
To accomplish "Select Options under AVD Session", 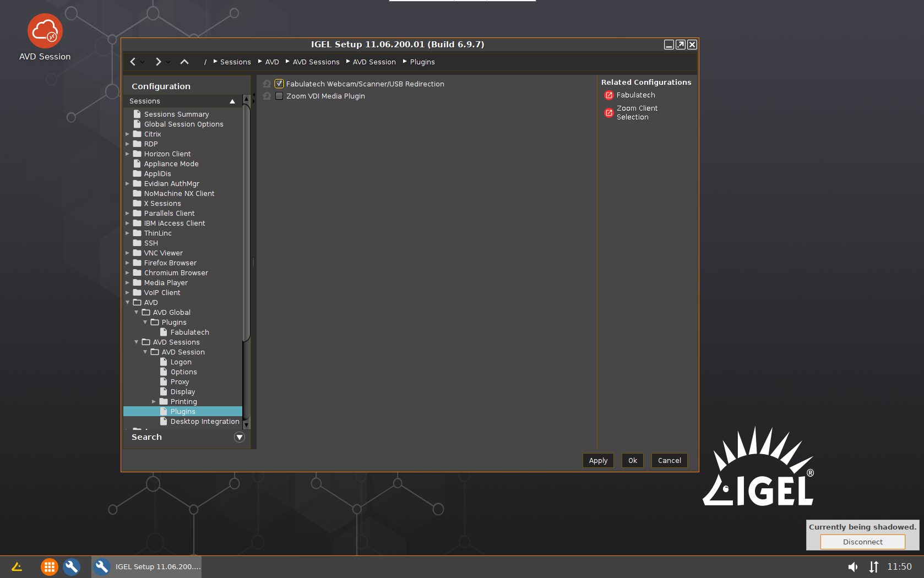I will [x=184, y=372].
